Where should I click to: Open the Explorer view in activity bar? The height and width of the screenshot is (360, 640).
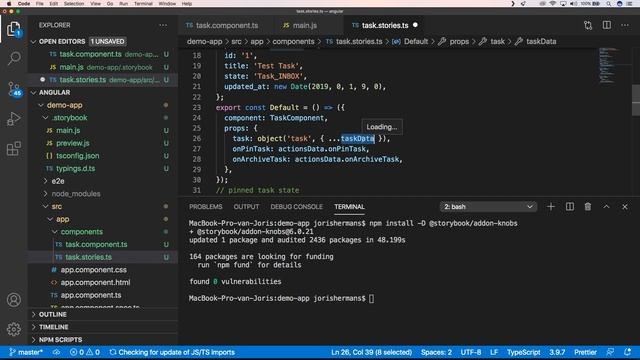(x=14, y=29)
